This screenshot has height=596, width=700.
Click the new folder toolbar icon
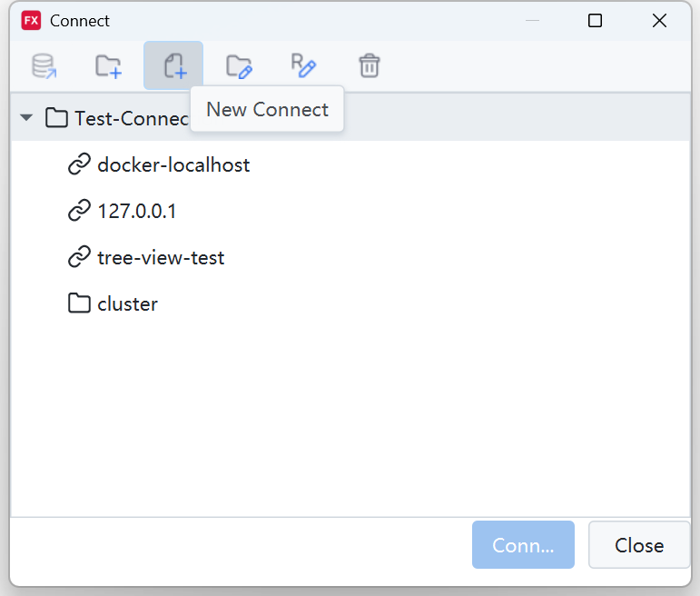tap(108, 65)
